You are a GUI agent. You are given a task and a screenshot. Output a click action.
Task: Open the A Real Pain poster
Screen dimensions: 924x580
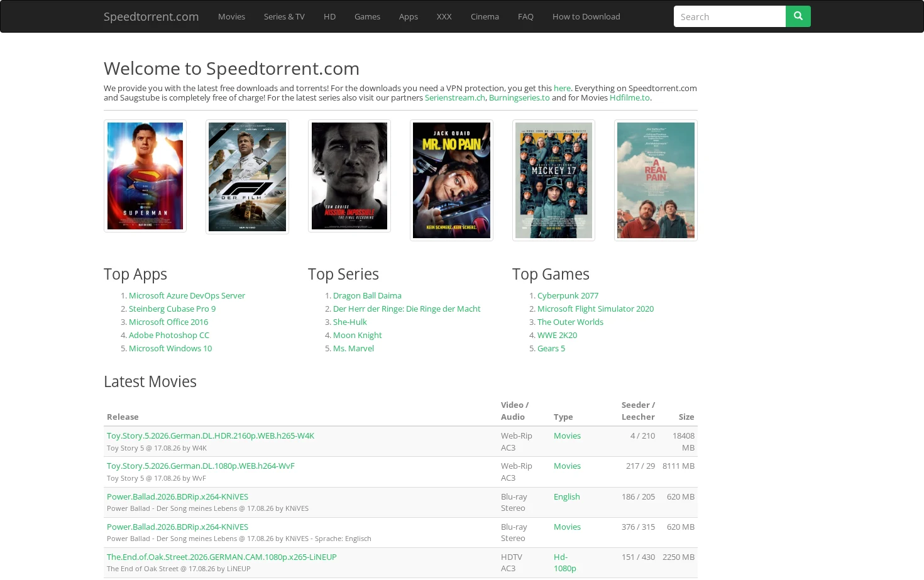click(x=656, y=180)
